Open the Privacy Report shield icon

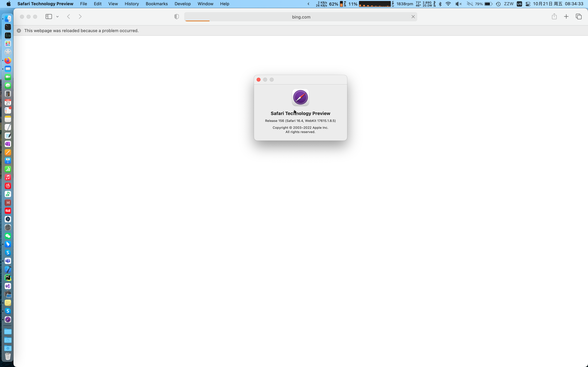[177, 17]
